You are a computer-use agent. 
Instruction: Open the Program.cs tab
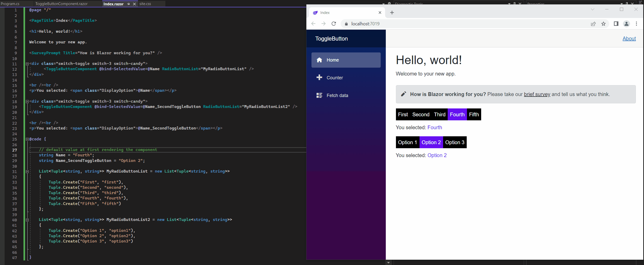[10, 4]
